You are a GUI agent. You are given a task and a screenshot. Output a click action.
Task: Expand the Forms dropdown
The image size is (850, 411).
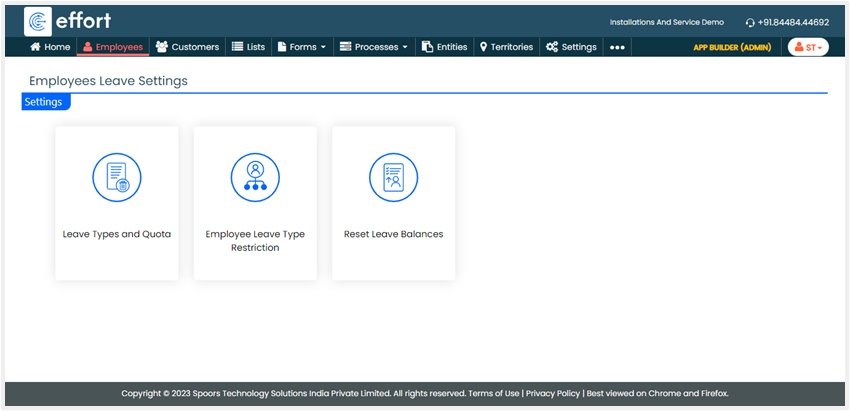coord(300,47)
